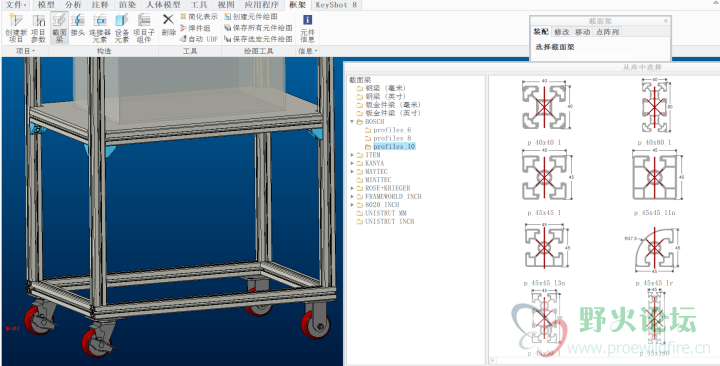Open the KeyShot 8 ribbon tab
This screenshot has height=366, width=720.
[336, 5]
